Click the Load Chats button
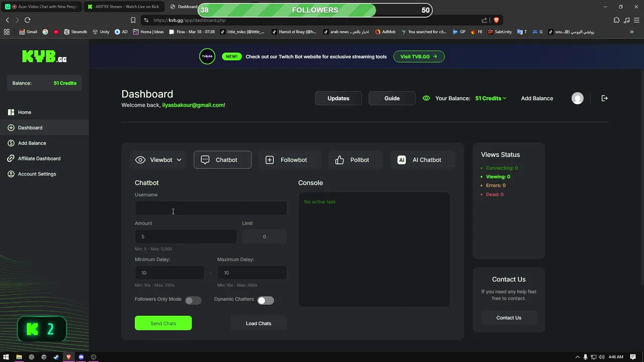Viewport: 644px width, 362px height. pyautogui.click(x=259, y=323)
